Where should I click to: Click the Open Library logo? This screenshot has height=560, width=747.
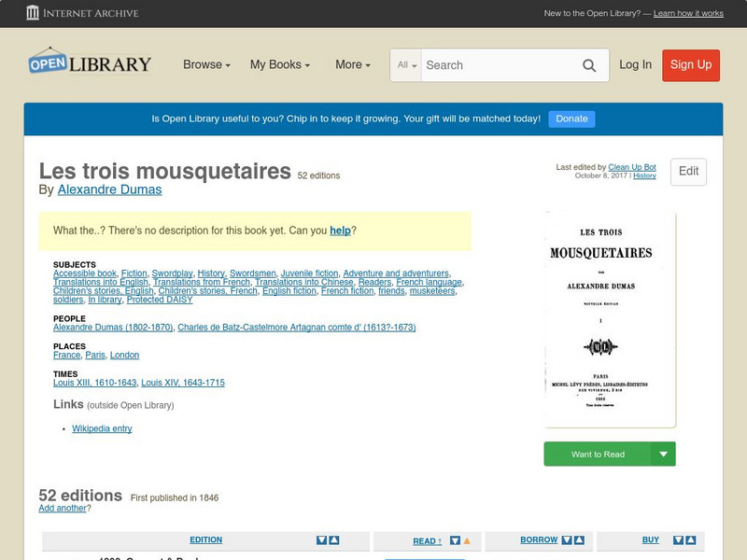coord(89,63)
